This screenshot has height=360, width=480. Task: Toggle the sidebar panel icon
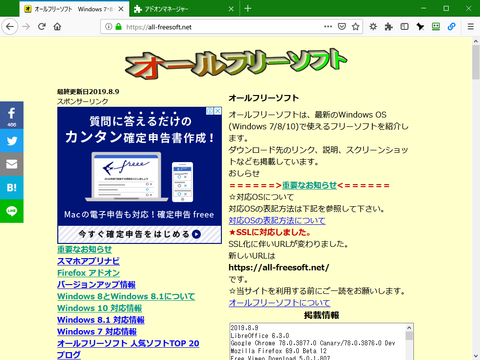click(x=404, y=27)
